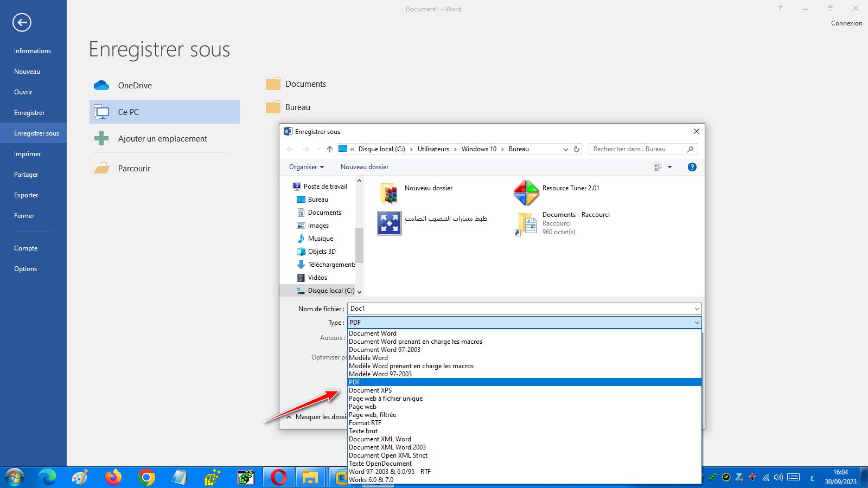Open the Partager tab
868x488 pixels.
point(33,175)
